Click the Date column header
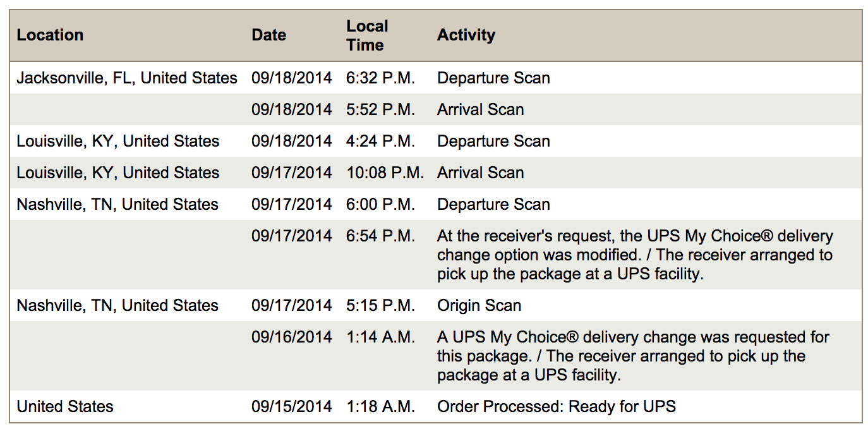This screenshot has width=868, height=431. (268, 35)
